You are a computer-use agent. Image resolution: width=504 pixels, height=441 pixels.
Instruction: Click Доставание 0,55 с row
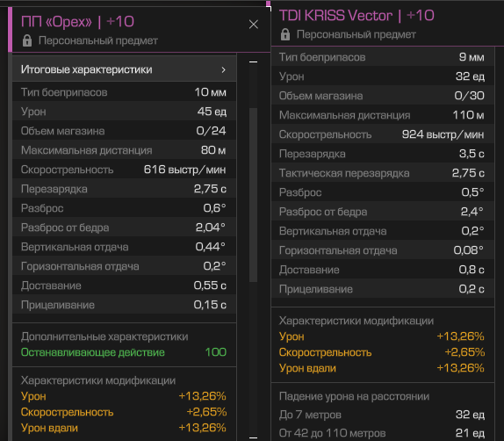124,286
